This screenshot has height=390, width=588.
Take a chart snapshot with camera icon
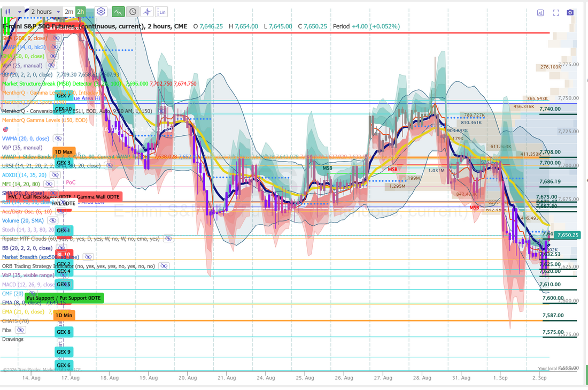pos(570,12)
